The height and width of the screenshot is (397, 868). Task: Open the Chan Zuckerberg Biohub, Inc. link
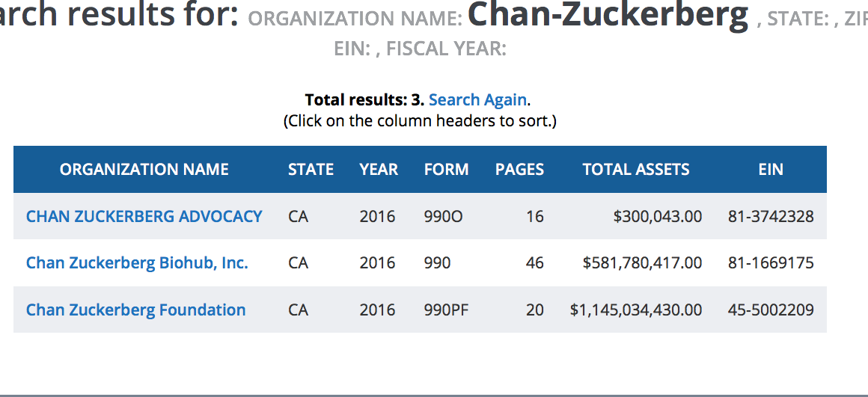(x=137, y=263)
